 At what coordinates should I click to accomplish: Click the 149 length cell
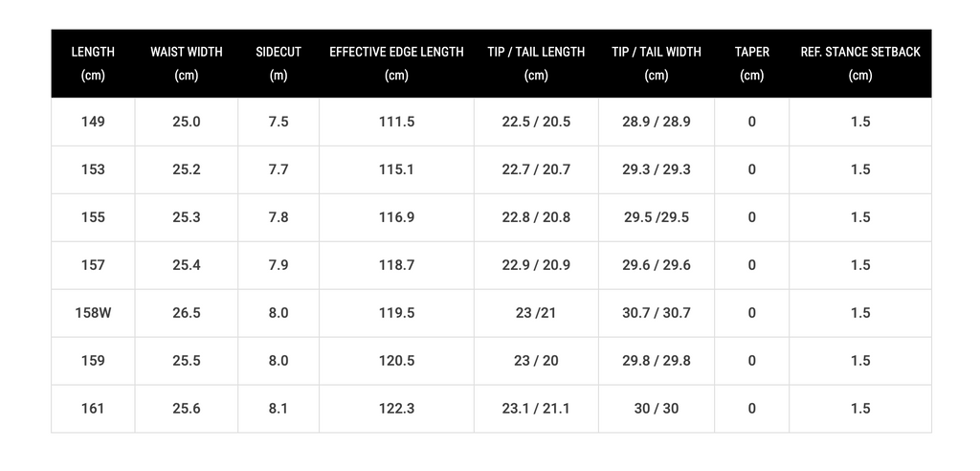pyautogui.click(x=93, y=122)
